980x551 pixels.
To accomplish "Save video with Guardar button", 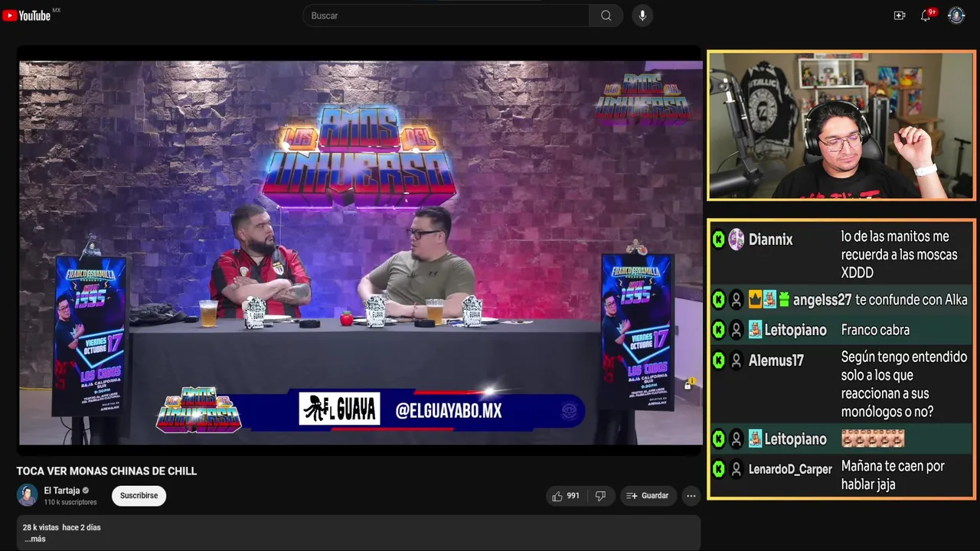I will pyautogui.click(x=648, y=496).
